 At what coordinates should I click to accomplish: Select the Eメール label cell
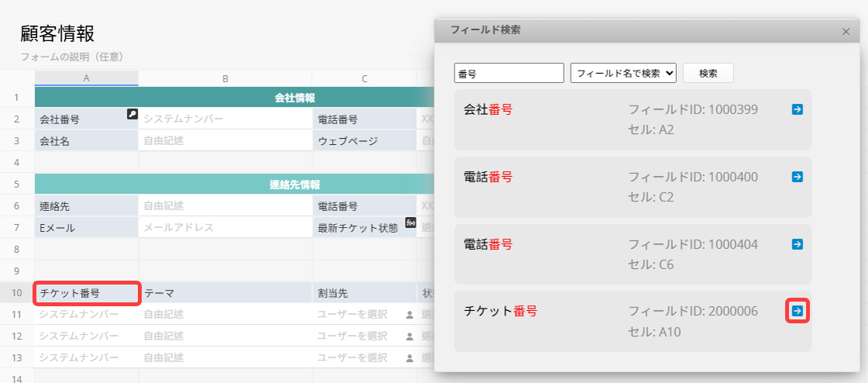(87, 228)
